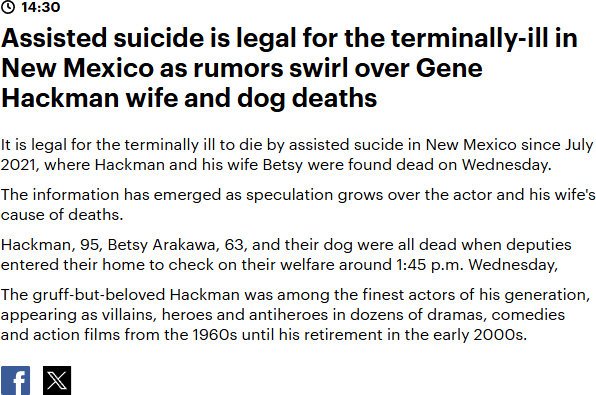Share the article on Facebook
Image resolution: width=596 pixels, height=395 pixels.
pos(16,381)
